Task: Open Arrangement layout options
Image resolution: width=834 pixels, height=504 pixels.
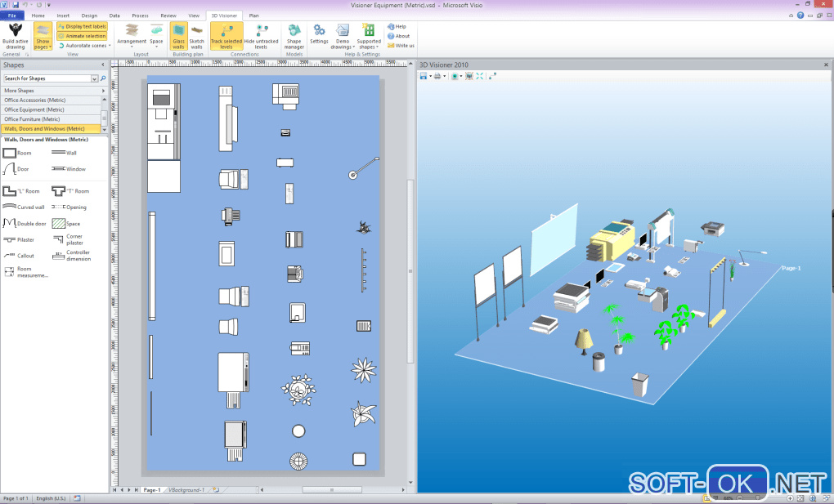Action: (x=132, y=36)
